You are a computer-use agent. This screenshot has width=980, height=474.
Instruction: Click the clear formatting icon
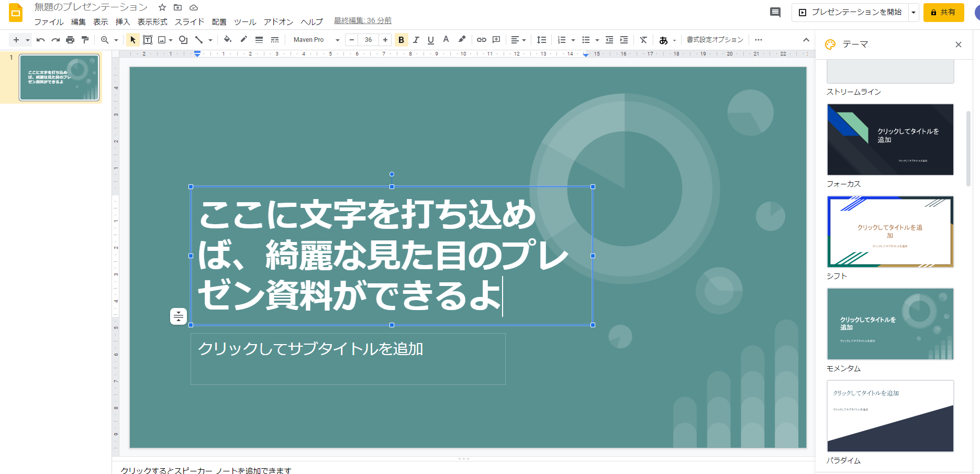click(643, 40)
